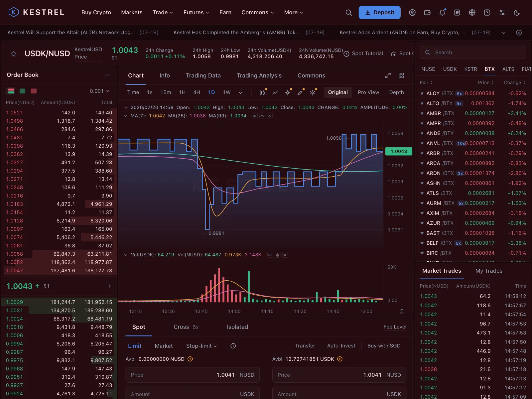Remove the MA indicator
The image size is (532, 399).
click(270, 116)
